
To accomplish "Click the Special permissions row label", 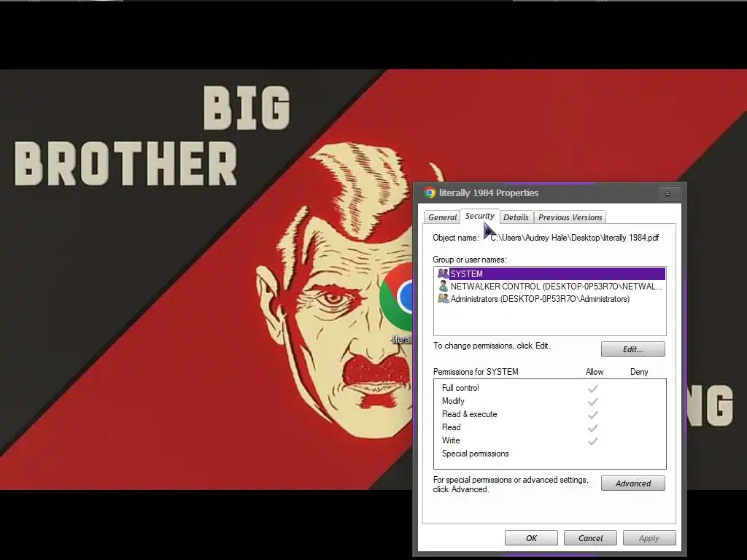I will [x=475, y=454].
